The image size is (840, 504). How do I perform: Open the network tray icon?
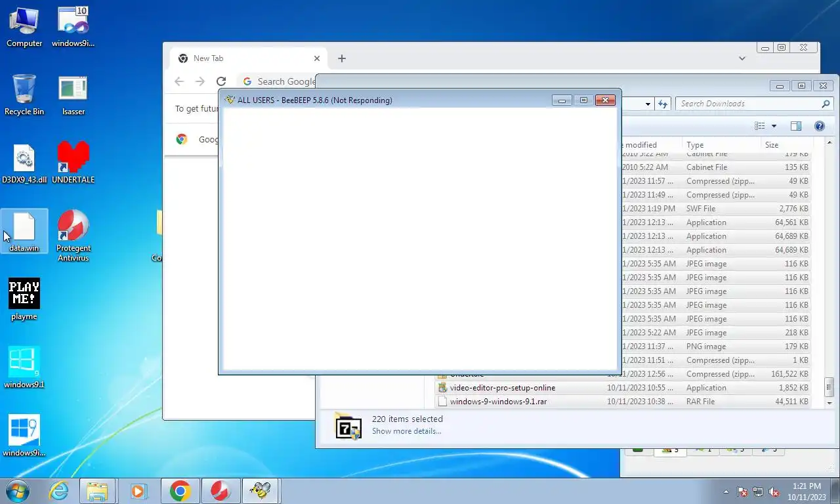pyautogui.click(x=758, y=492)
